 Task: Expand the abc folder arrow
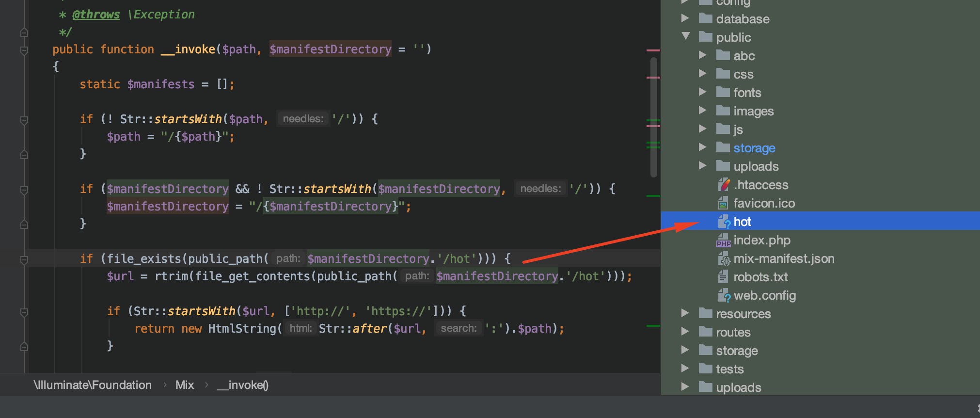coord(702,55)
